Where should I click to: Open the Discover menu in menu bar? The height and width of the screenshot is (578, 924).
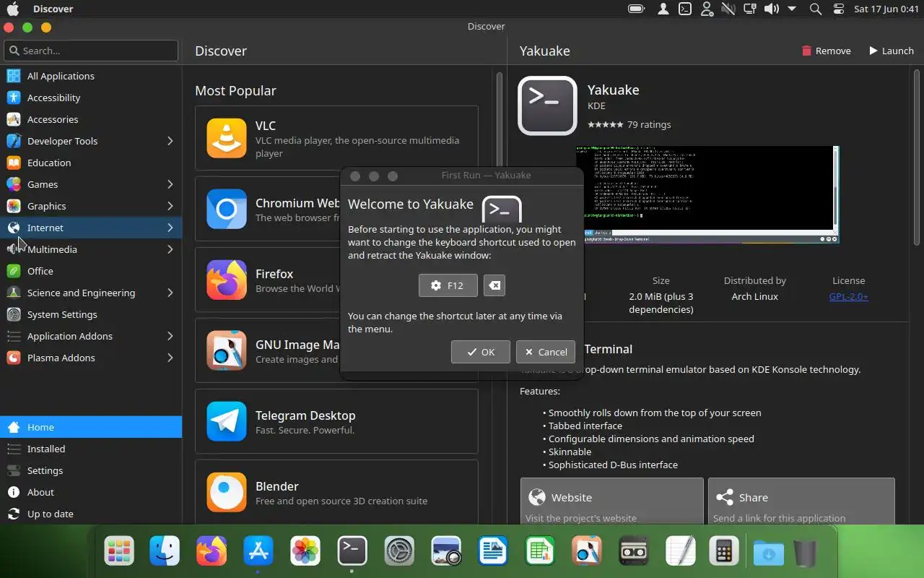[53, 9]
